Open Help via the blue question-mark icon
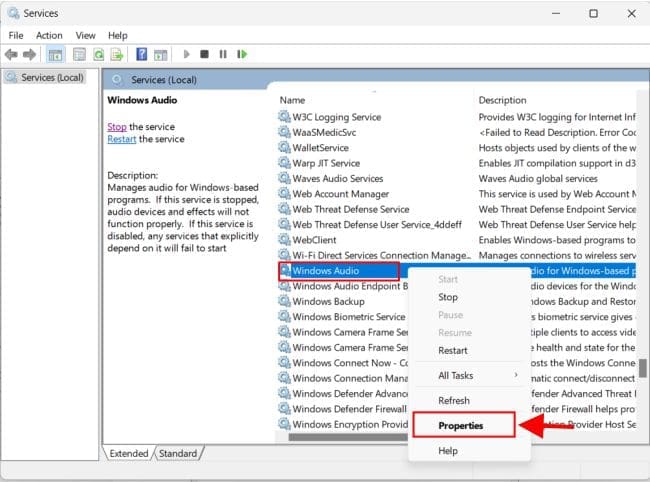The height and width of the screenshot is (482, 650). tap(142, 54)
